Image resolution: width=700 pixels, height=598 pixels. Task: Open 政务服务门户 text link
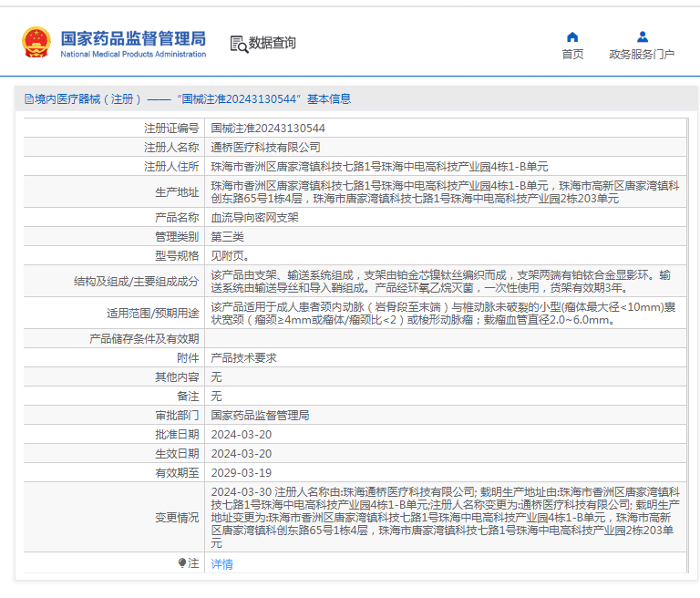point(642,55)
